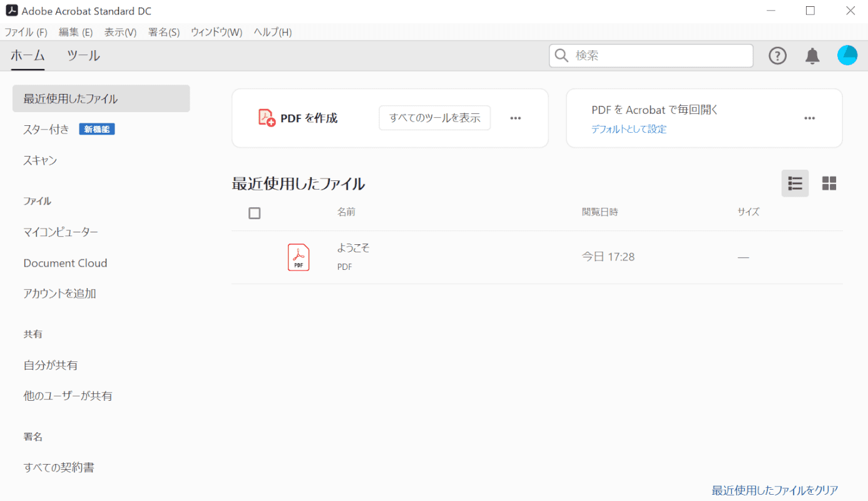Open the ファイル (F) menu
Viewport: 868px width, 501px height.
point(26,32)
